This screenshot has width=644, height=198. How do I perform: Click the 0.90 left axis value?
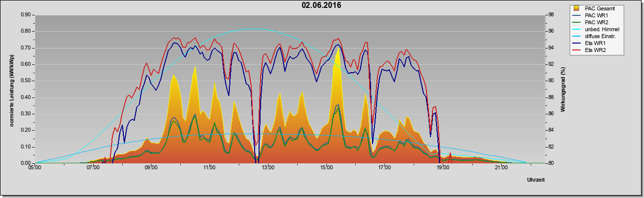tap(26, 15)
